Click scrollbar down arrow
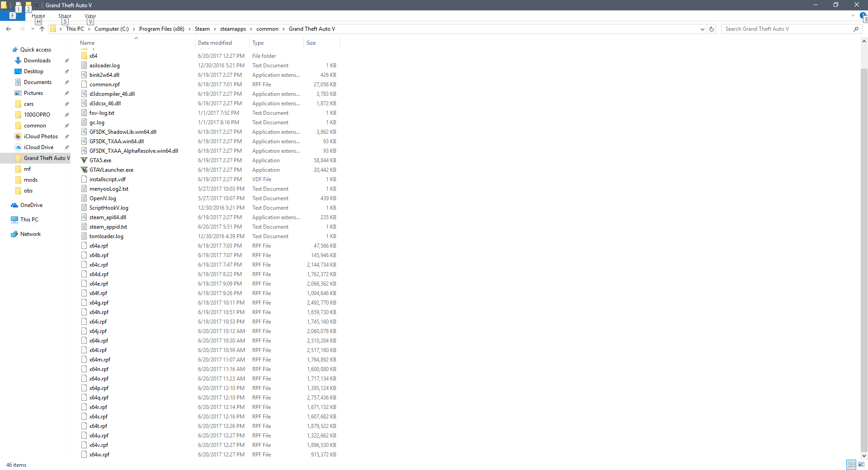The width and height of the screenshot is (868, 470). 864,456
